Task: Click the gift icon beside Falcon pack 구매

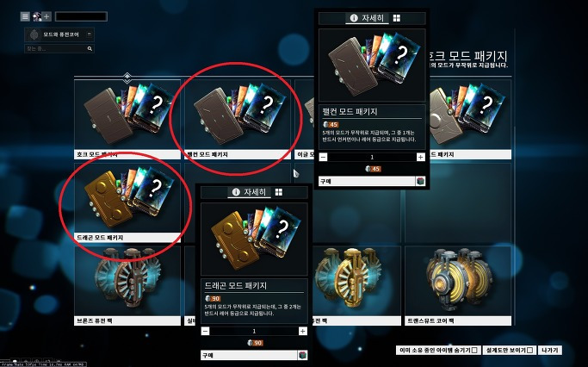Action: coord(420,181)
